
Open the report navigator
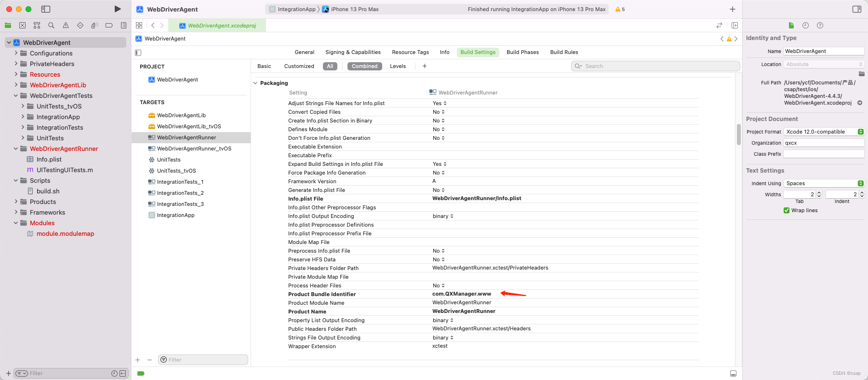point(123,26)
